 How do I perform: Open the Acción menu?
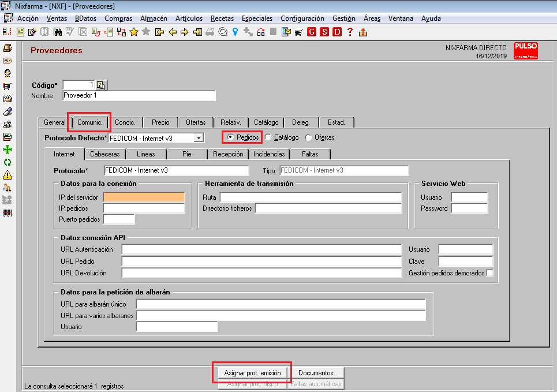click(28, 18)
